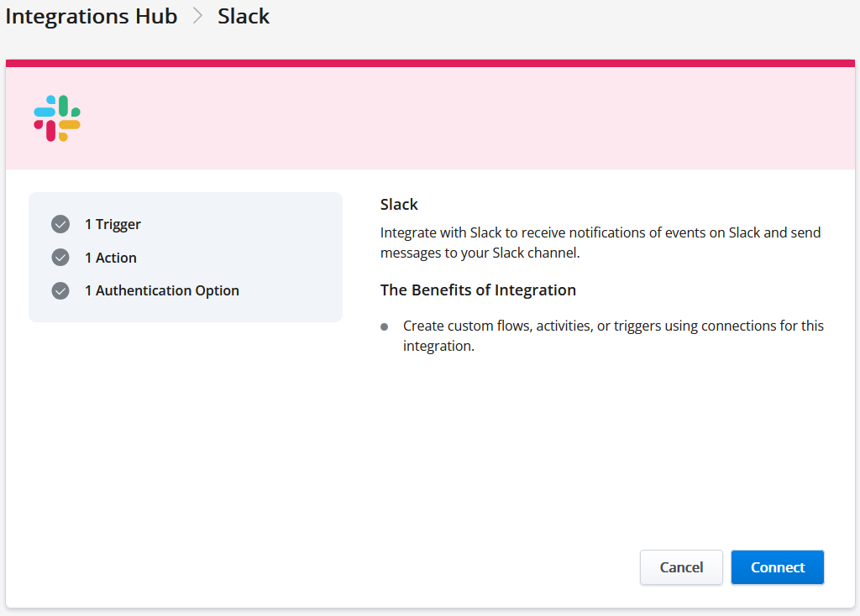The image size is (860, 616).
Task: Click the checkmark icon beside 1 Action
Action: 60,258
